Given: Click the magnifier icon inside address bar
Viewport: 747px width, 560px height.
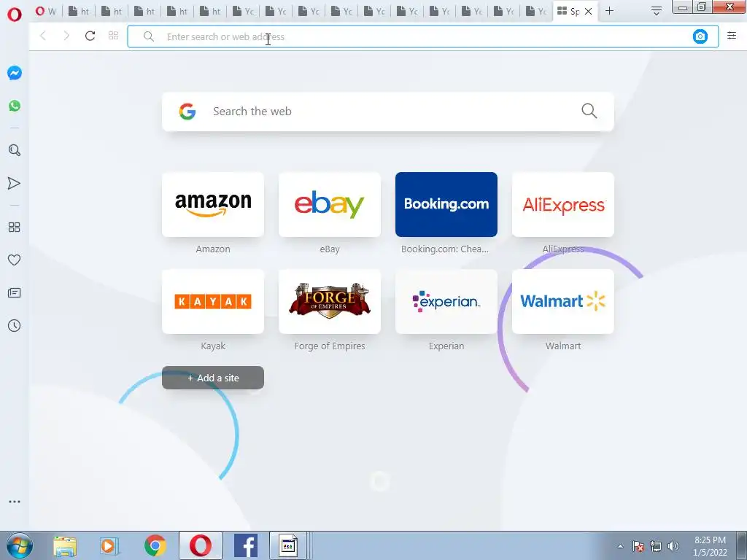Looking at the screenshot, I should (149, 36).
